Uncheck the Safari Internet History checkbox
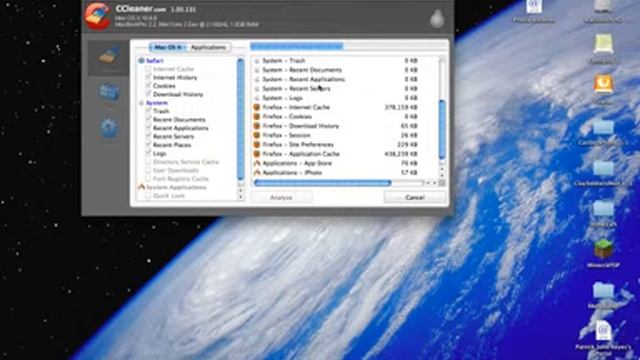Viewport: 640px width, 360px height. [x=149, y=77]
